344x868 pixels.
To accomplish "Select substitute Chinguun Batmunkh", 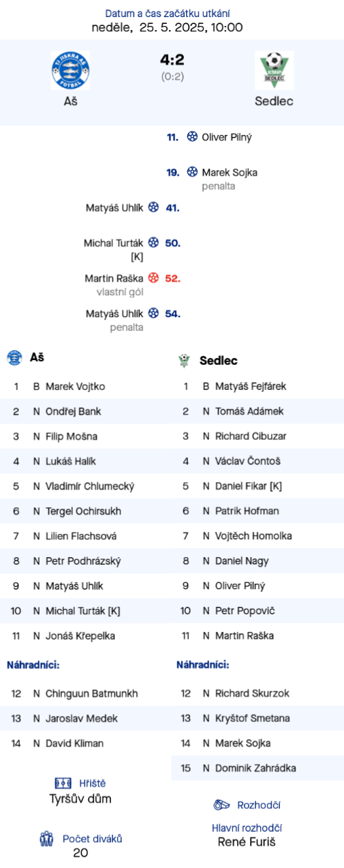I will coord(92,693).
